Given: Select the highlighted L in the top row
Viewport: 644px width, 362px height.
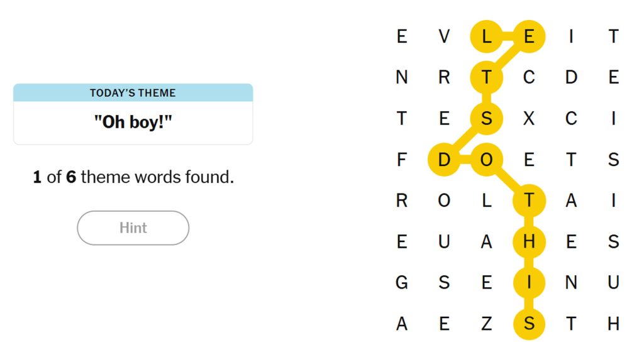Looking at the screenshot, I should (x=486, y=36).
